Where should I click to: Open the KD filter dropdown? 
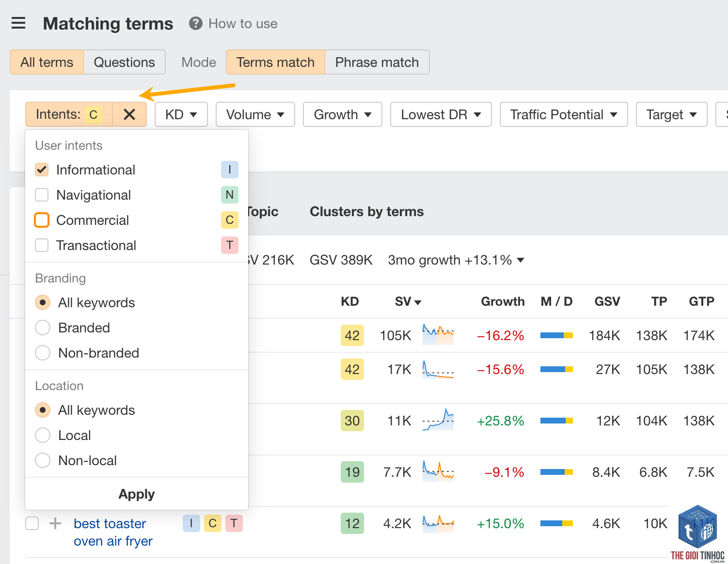181,114
